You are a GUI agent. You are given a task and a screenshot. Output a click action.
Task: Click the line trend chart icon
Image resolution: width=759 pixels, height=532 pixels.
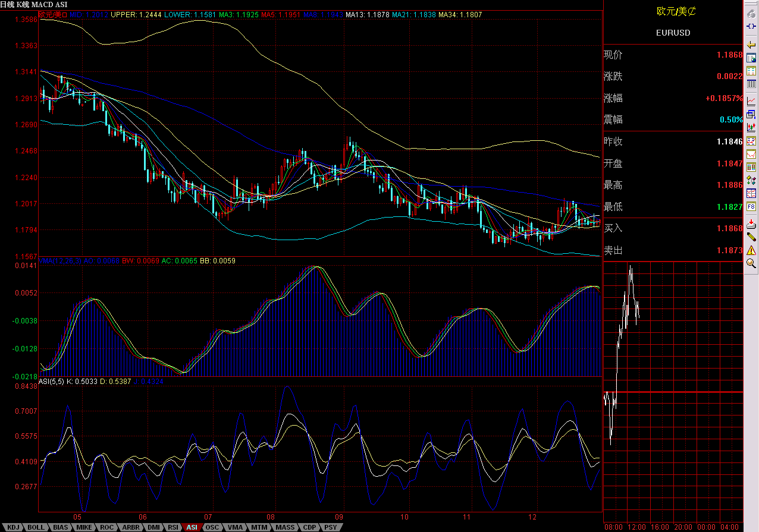tap(751, 100)
